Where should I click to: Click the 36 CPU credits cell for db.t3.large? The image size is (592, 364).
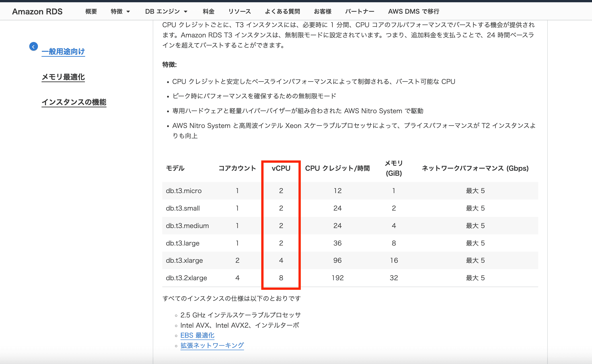click(x=337, y=243)
